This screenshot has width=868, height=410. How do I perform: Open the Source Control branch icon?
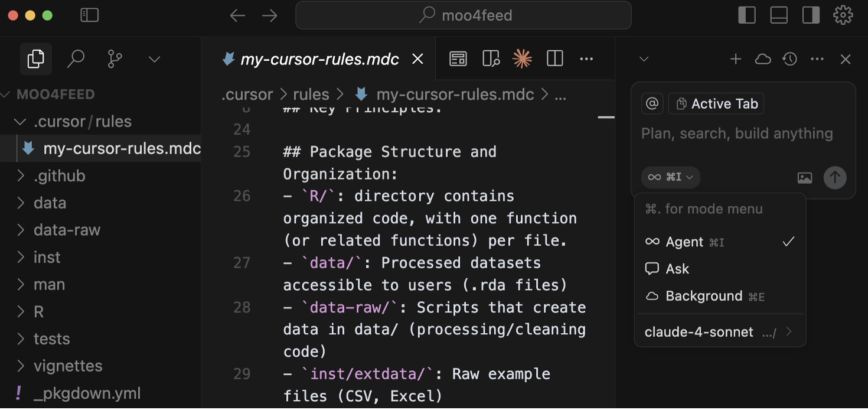115,59
